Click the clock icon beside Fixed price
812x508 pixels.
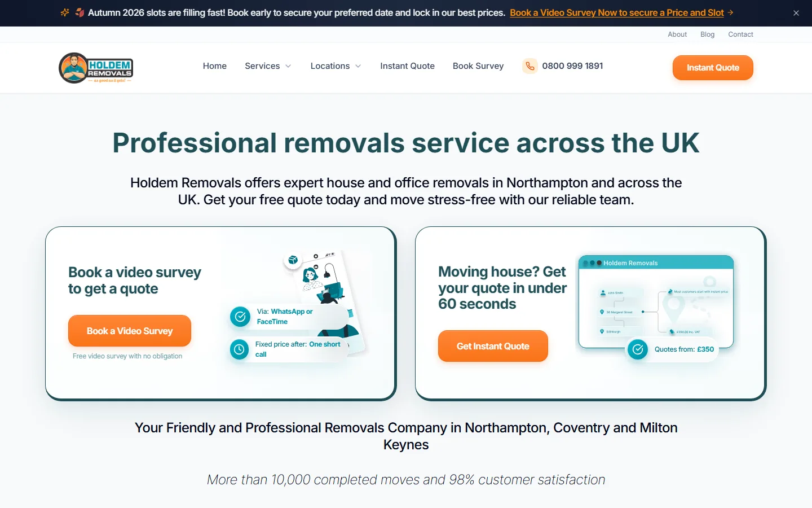click(x=239, y=349)
